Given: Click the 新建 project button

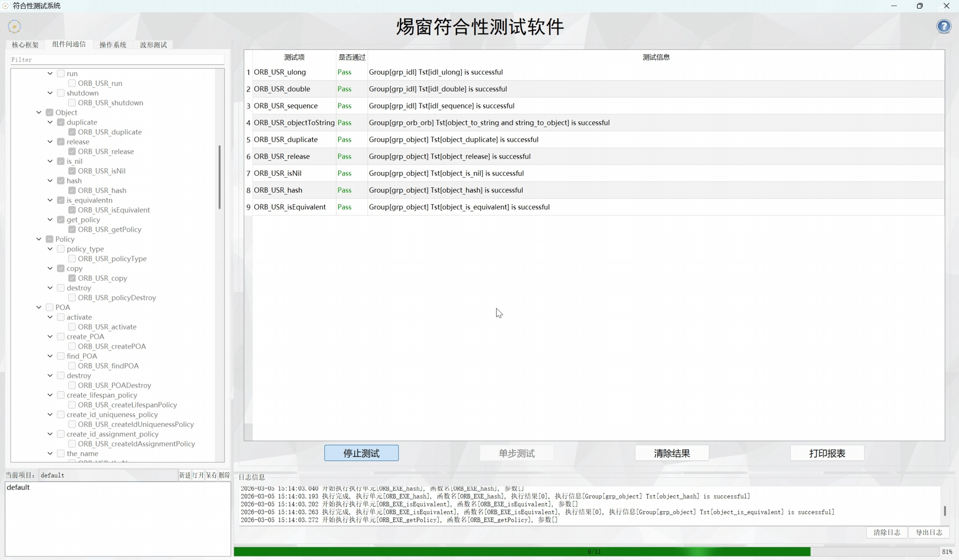Looking at the screenshot, I should pyautogui.click(x=185, y=475).
